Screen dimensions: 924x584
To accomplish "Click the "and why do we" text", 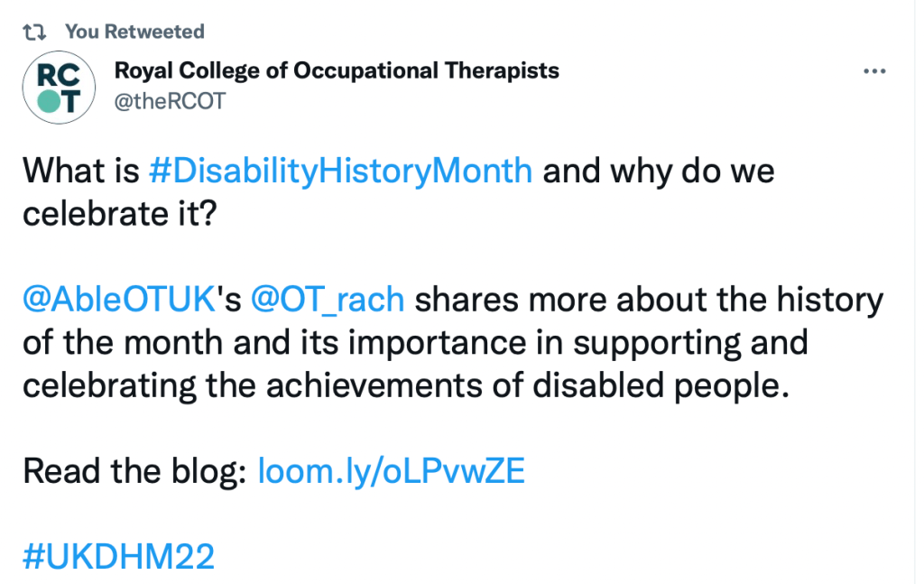I will tap(658, 171).
